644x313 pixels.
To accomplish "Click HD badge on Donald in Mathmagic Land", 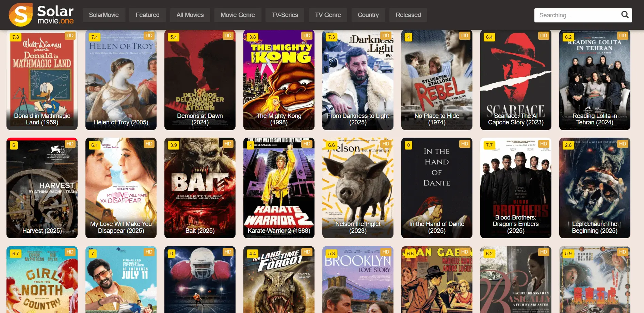I will click(70, 35).
